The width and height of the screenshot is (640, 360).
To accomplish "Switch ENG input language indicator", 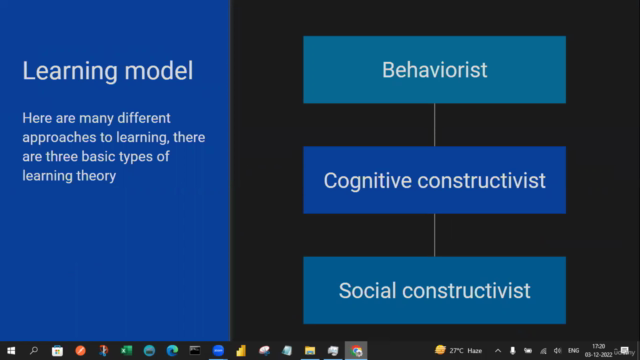I will tap(573, 351).
